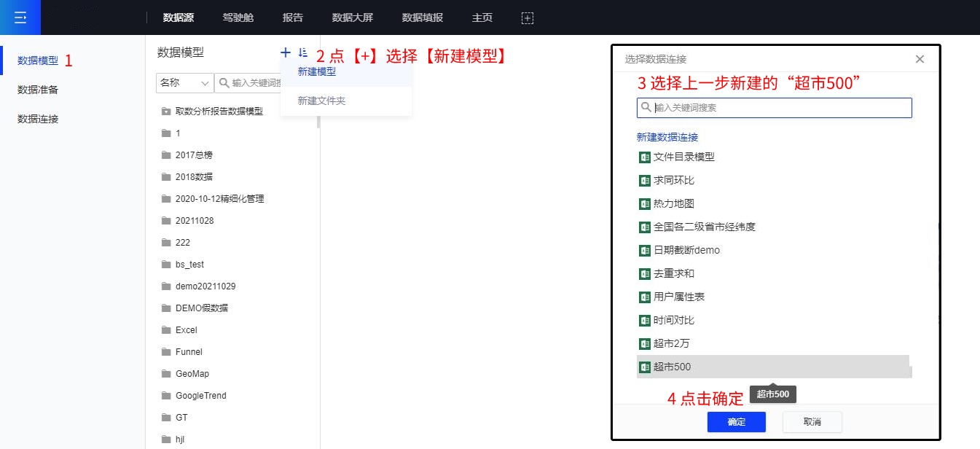Click the plus icon to add model

tap(286, 52)
